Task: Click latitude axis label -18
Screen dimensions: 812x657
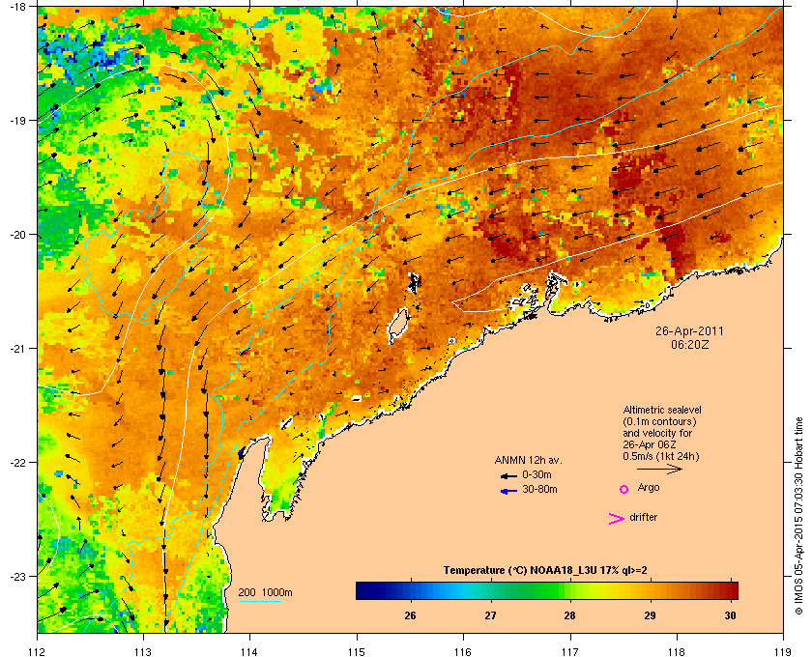Action: 17,8
